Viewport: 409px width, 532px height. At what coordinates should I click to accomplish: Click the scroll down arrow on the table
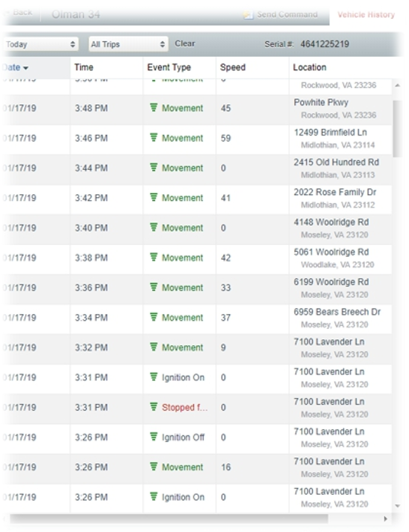(x=398, y=506)
